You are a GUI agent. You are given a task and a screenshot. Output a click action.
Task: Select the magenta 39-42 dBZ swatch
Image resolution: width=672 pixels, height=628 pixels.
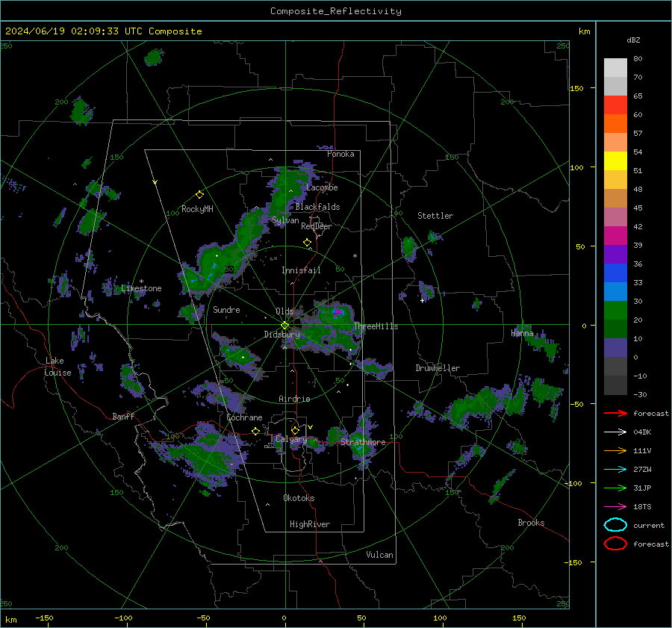[x=615, y=236]
